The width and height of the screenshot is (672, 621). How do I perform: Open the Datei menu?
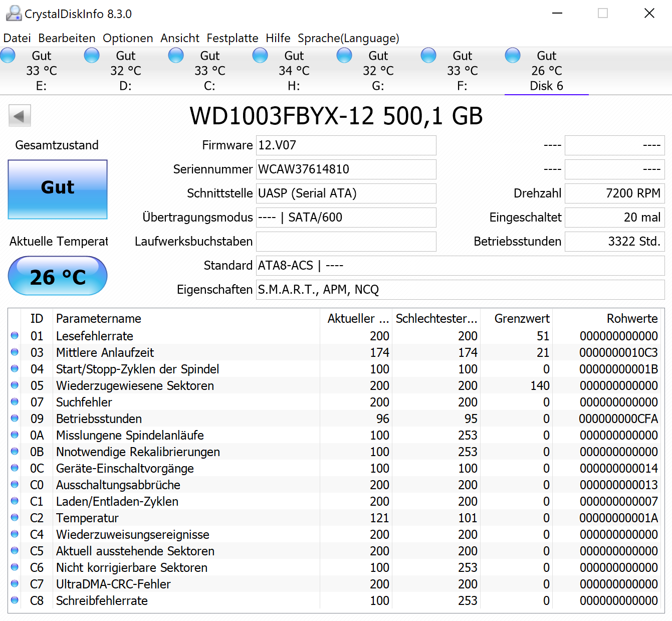click(17, 38)
